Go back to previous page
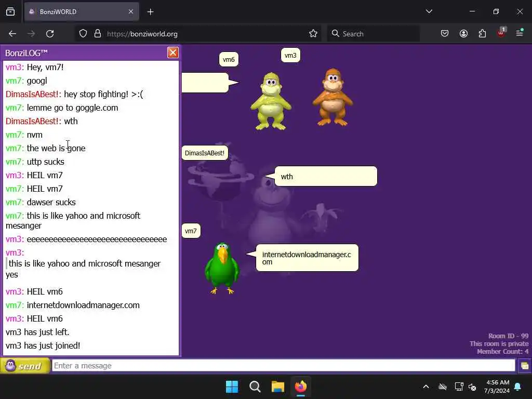Viewport: 532px width, 399px height. [12, 34]
